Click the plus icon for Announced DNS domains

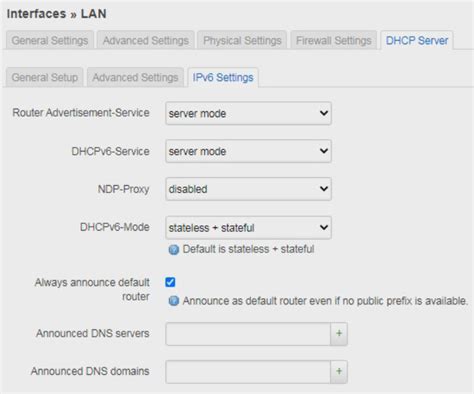339,371
